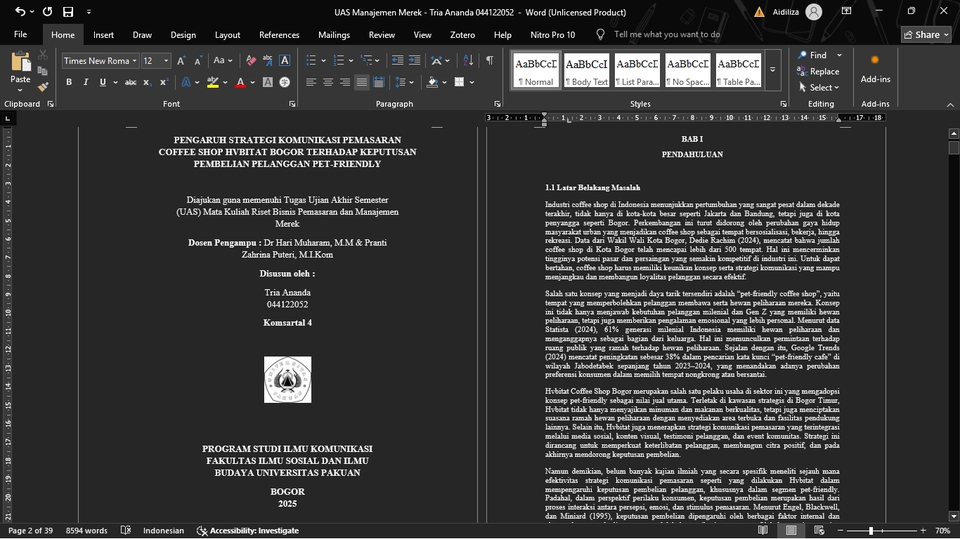Viewport: 960px width, 539px height.
Task: Click the Format Painter brush icon
Action: pyautogui.click(x=43, y=87)
